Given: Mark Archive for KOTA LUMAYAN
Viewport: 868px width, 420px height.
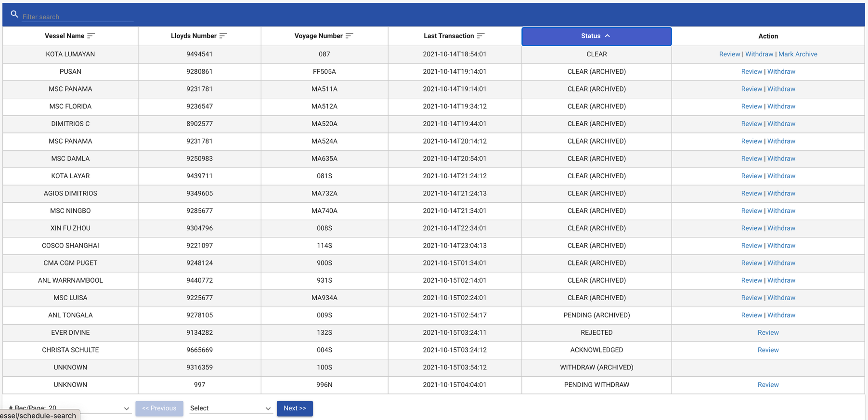Looking at the screenshot, I should [798, 54].
